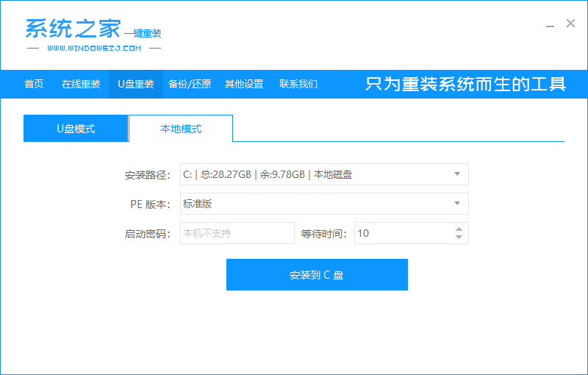Click the WWW.WINDOWSZJ.COM website text
The width and height of the screenshot is (588, 375).
[x=93, y=48]
